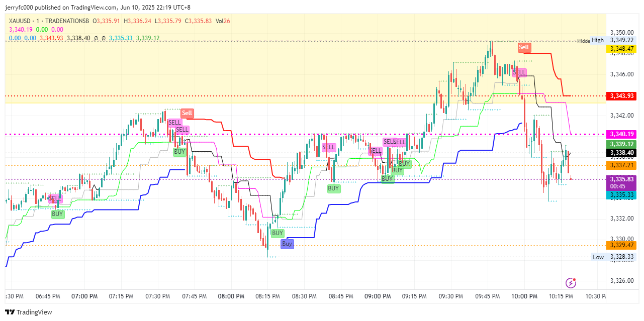Click the High 3,349.22 price axis label
644x321 pixels.
click(621, 40)
